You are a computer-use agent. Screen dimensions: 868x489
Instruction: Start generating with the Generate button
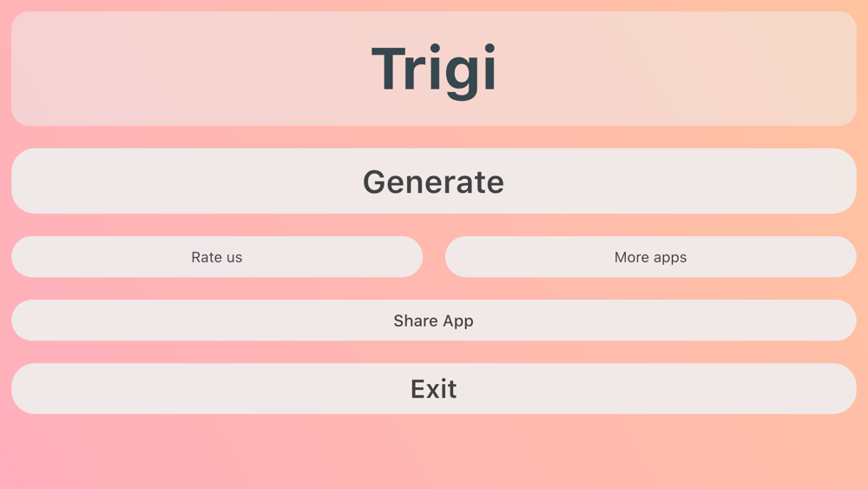tap(434, 181)
